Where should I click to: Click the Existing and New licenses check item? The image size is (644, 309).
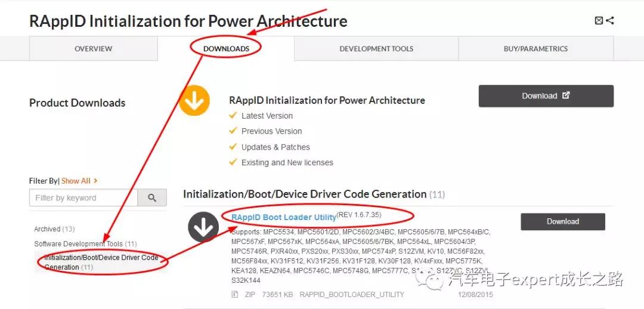[287, 163]
